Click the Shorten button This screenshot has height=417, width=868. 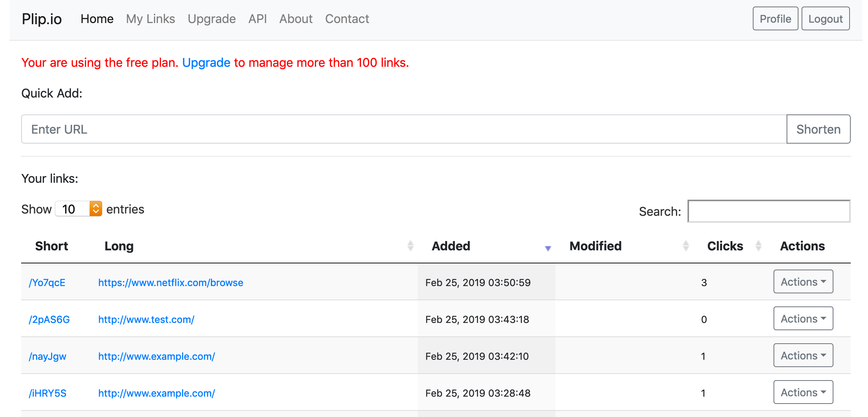tap(818, 129)
